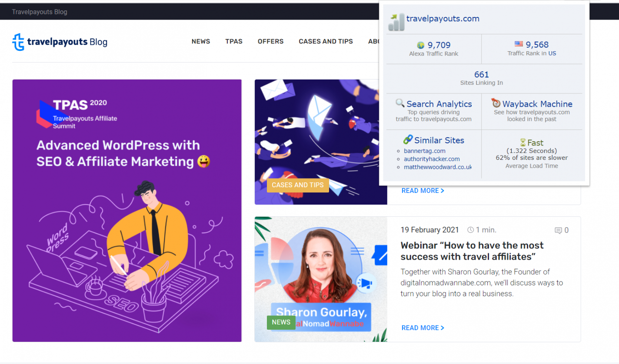This screenshot has height=364, width=619.
Task: Click the Alexa bar-chart icon beside travelpayouts.com
Action: [396, 22]
